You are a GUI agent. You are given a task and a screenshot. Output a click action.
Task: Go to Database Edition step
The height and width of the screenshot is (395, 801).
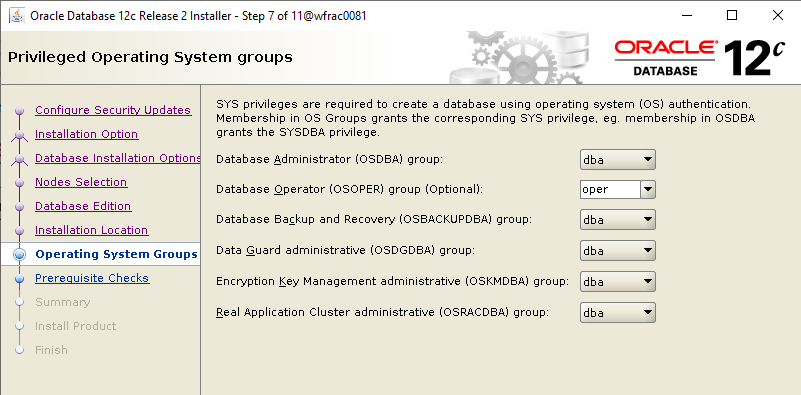83,206
